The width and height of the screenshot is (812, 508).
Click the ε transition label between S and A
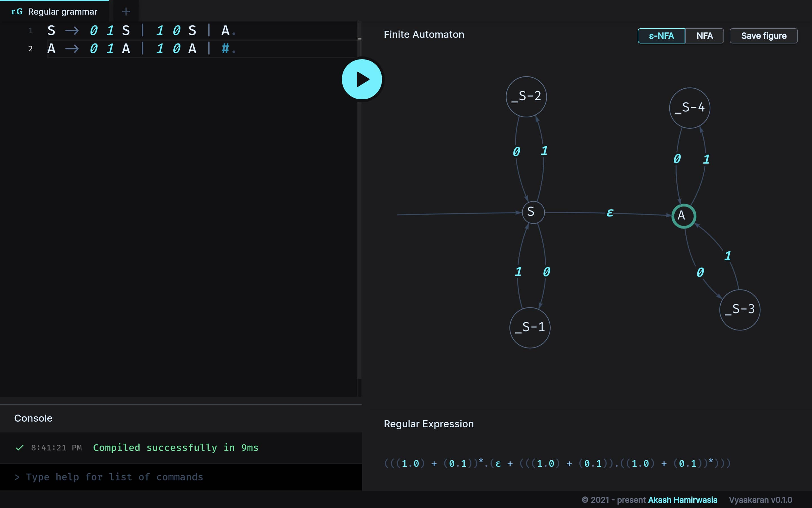tap(610, 212)
